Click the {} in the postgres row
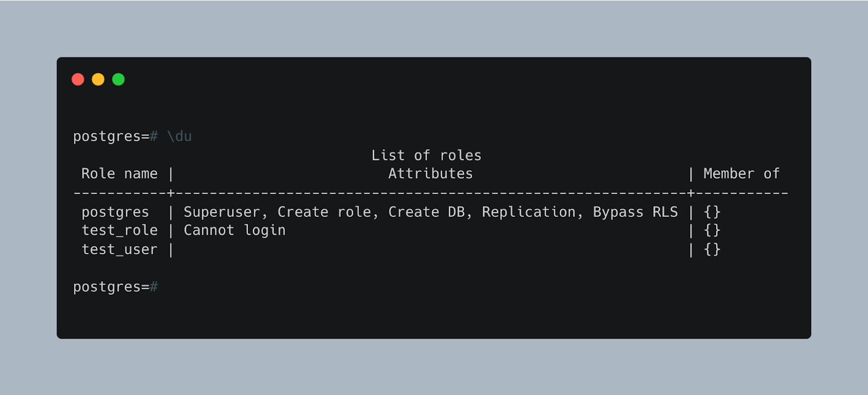This screenshot has width=868, height=395. pyautogui.click(x=712, y=212)
